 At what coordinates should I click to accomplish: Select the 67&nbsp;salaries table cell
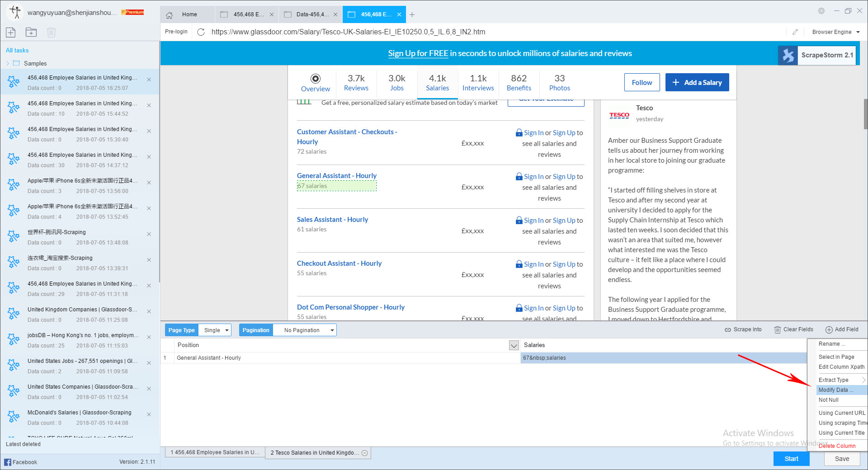click(x=663, y=358)
